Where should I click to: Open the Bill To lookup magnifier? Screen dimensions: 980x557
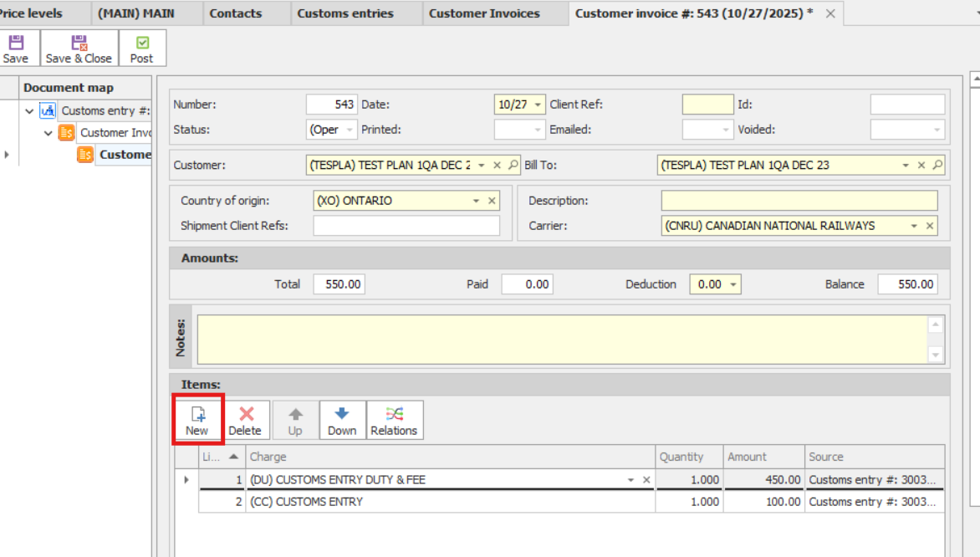939,165
